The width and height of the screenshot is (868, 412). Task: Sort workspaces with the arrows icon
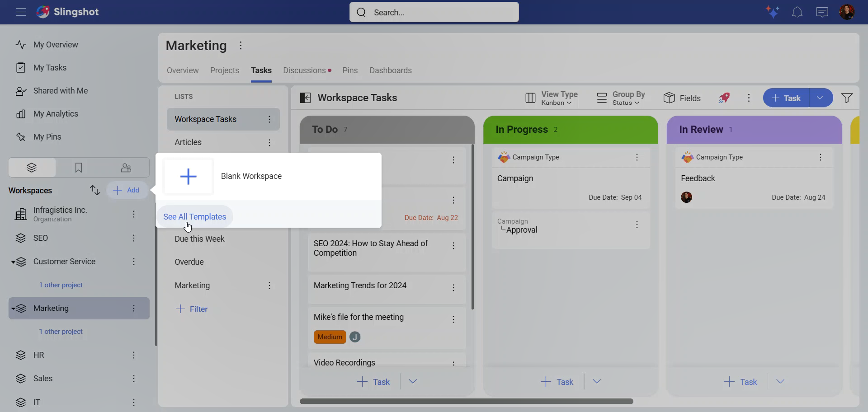[94, 190]
